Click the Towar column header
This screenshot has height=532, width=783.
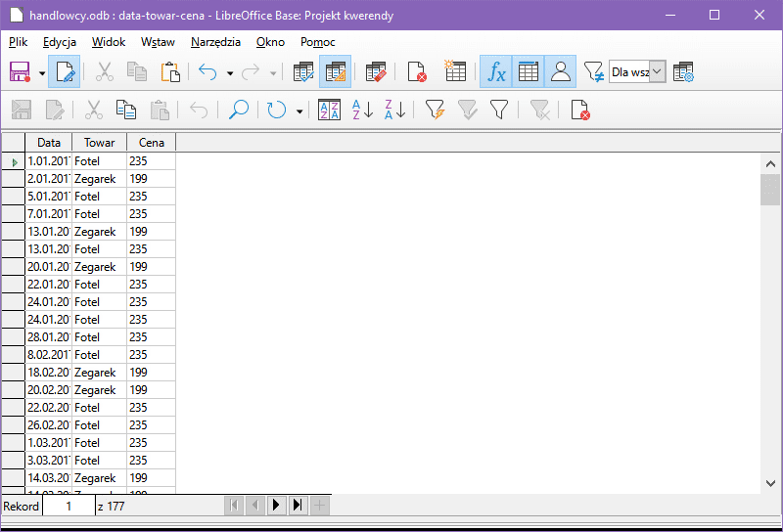point(99,143)
